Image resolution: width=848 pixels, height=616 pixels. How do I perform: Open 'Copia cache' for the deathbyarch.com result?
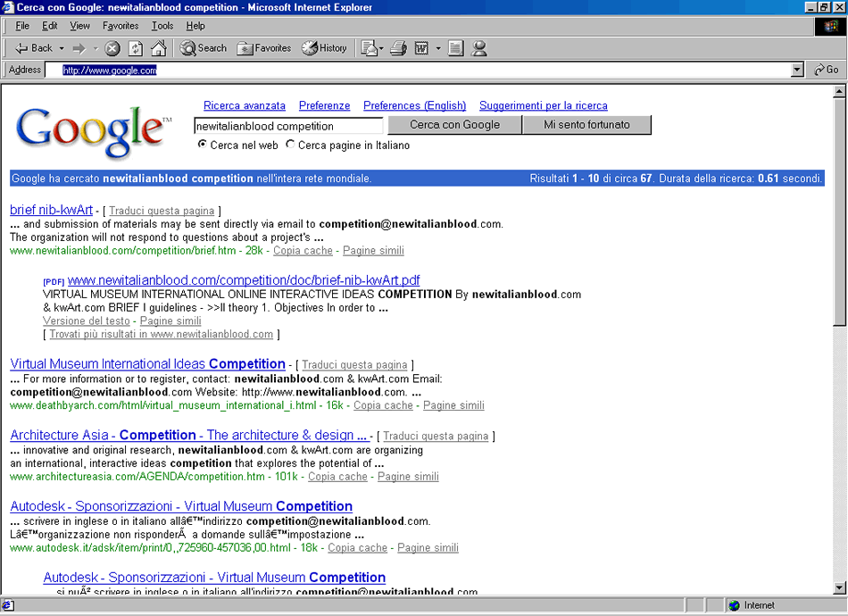click(x=383, y=405)
